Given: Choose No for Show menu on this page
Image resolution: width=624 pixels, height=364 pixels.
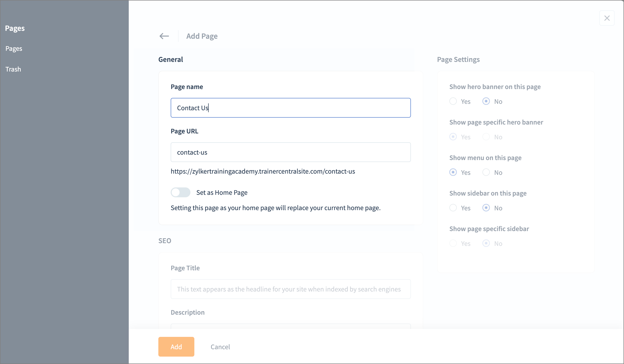Looking at the screenshot, I should pyautogui.click(x=486, y=172).
